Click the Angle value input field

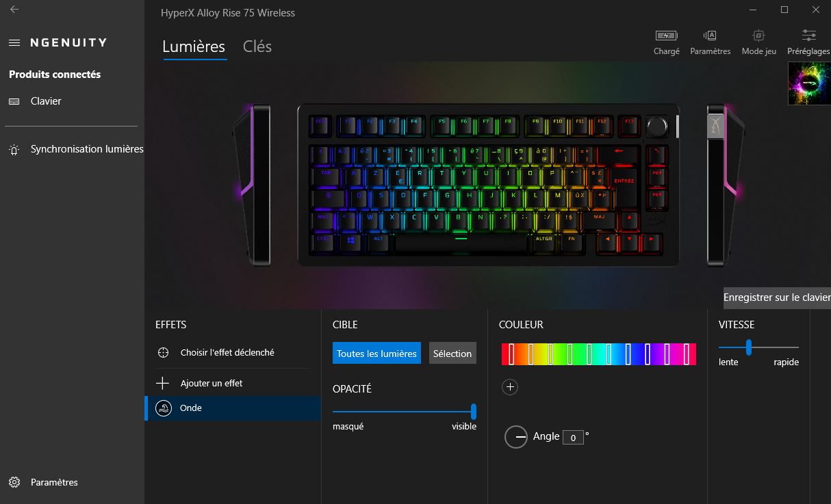coord(573,437)
